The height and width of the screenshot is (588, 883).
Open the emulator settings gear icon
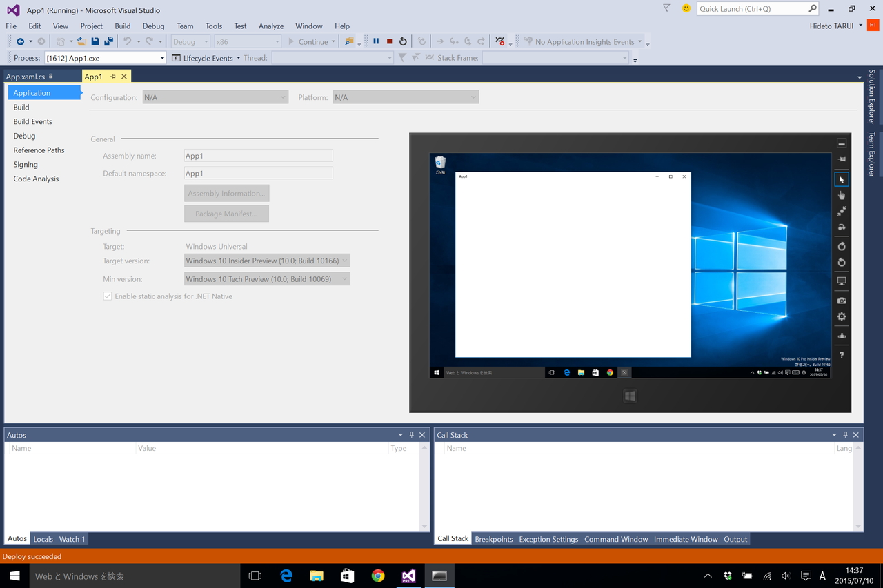[841, 316]
